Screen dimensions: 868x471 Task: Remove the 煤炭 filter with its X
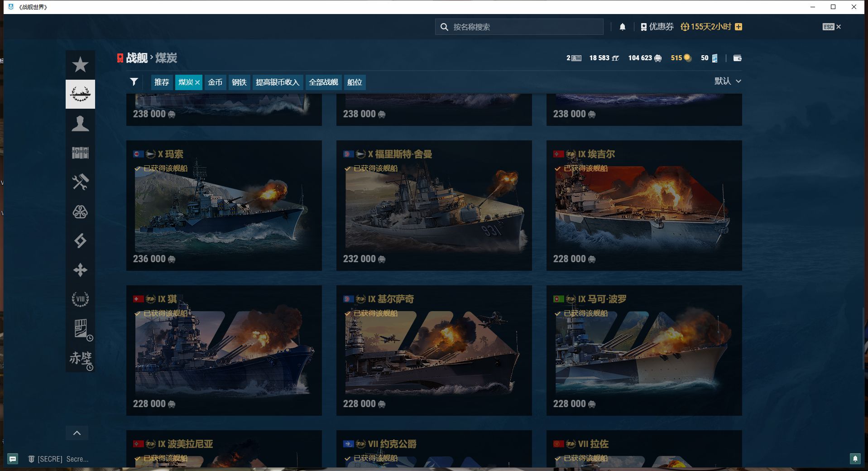[197, 82]
